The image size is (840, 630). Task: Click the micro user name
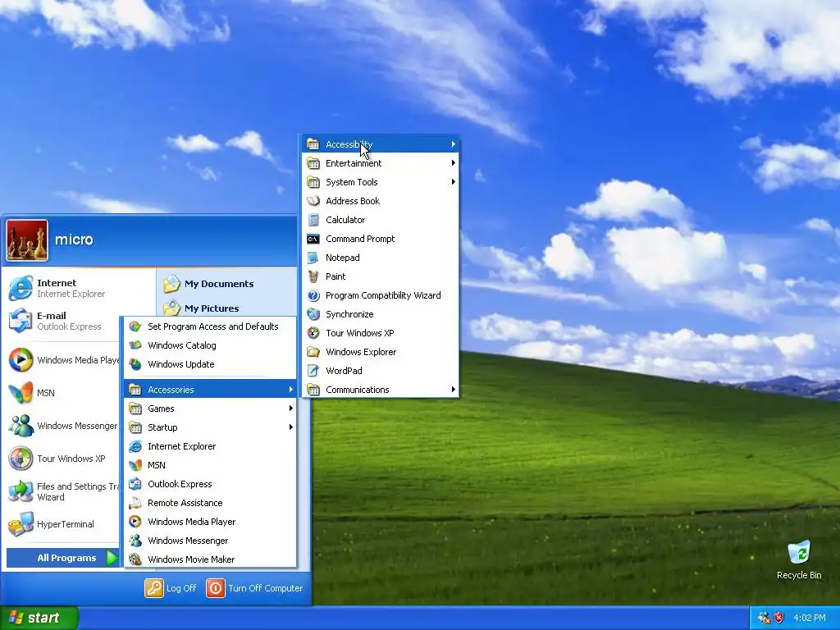tap(74, 240)
